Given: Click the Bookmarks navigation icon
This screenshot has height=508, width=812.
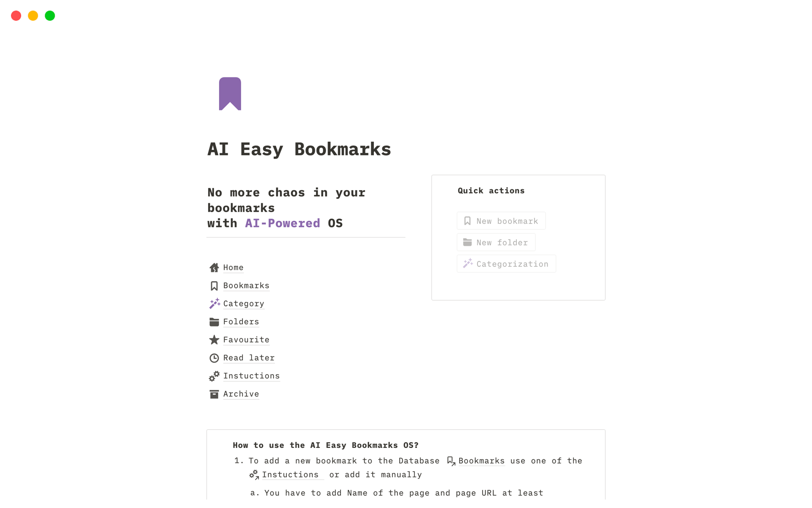Looking at the screenshot, I should pyautogui.click(x=214, y=285).
